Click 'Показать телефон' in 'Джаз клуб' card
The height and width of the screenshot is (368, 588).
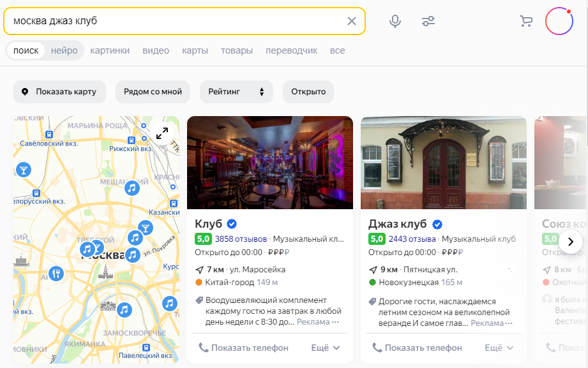417,348
